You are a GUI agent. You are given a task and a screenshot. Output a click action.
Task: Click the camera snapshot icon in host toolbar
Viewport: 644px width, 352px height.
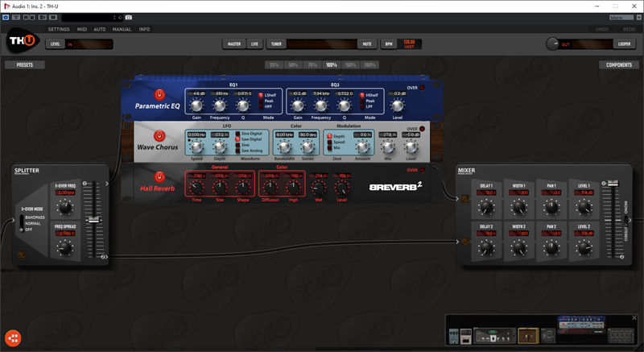tap(128, 17)
